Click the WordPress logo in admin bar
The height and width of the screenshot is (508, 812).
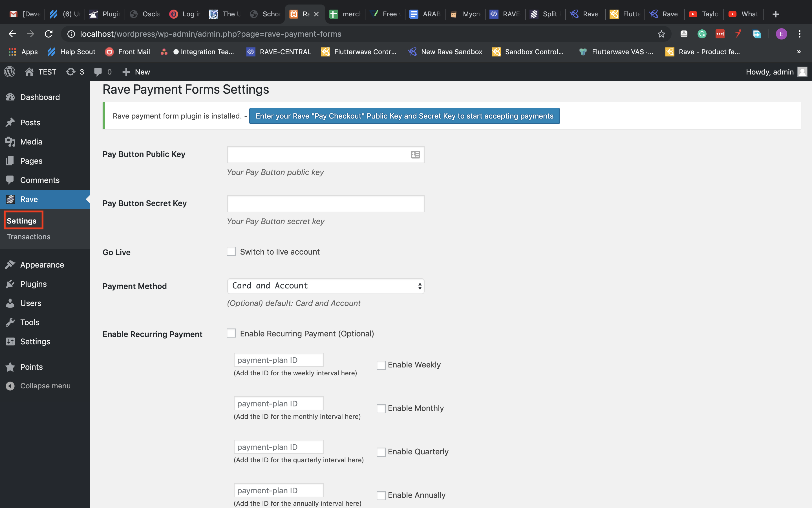click(10, 72)
